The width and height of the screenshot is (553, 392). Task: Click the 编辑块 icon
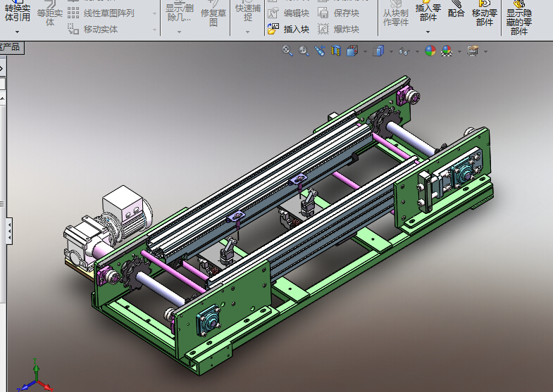(273, 13)
